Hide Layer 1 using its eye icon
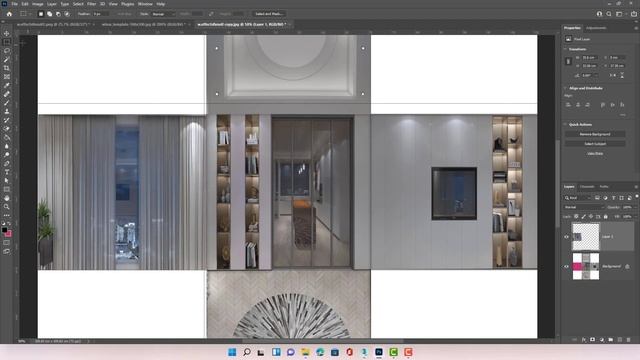This screenshot has width=640, height=360. point(567,237)
